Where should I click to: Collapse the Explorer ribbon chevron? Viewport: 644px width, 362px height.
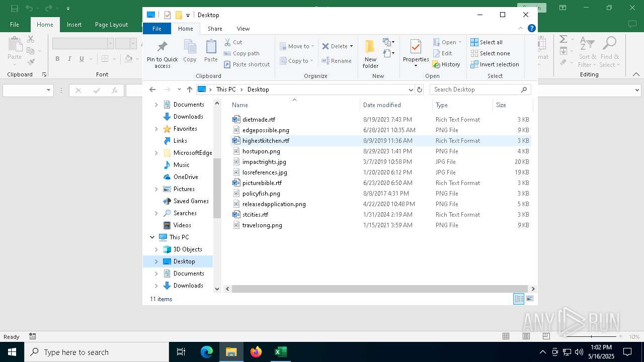[522, 29]
